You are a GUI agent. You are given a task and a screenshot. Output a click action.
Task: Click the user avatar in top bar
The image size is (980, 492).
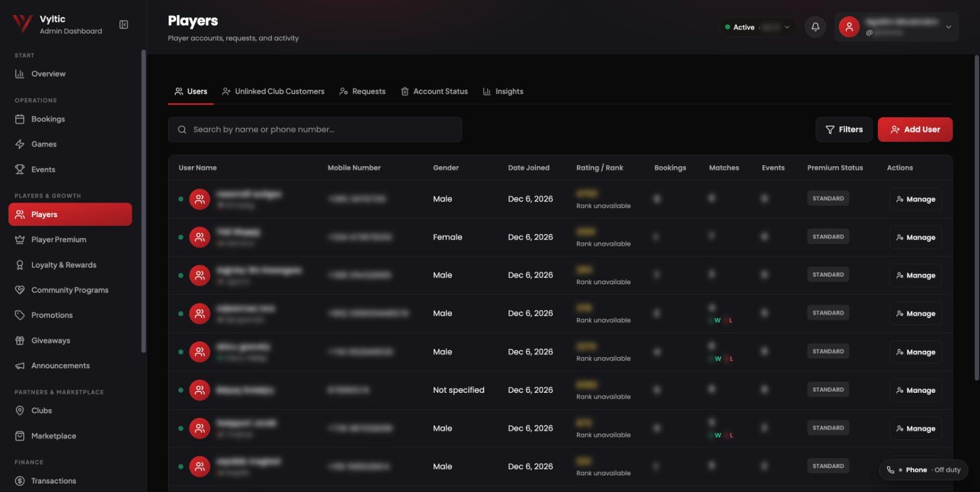coord(849,27)
